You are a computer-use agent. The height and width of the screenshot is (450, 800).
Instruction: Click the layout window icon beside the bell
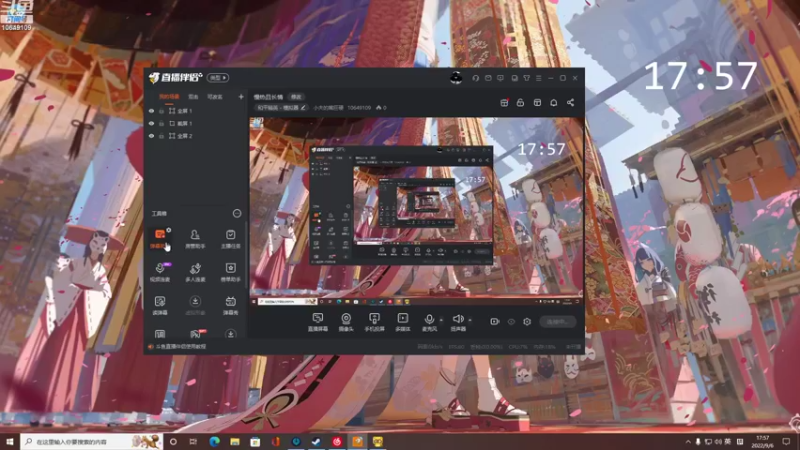537,103
